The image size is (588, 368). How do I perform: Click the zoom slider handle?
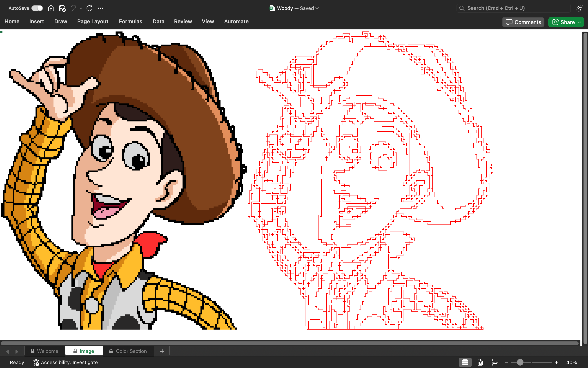pos(520,362)
